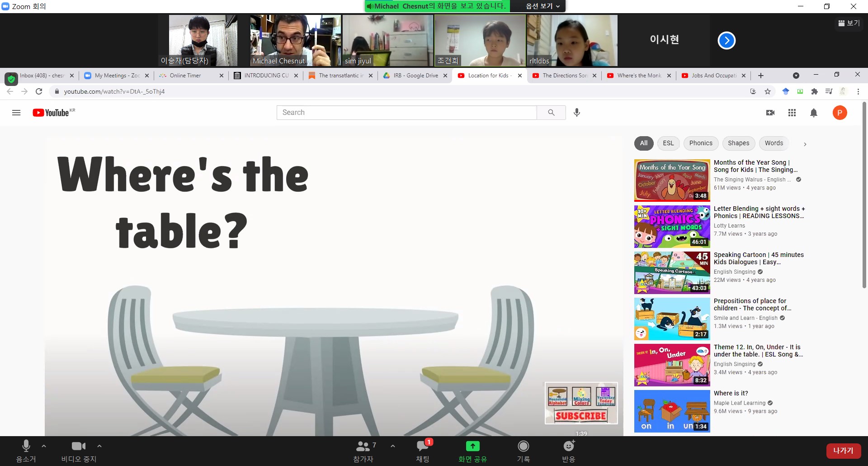Bookmark this page with the star icon

tap(768, 91)
